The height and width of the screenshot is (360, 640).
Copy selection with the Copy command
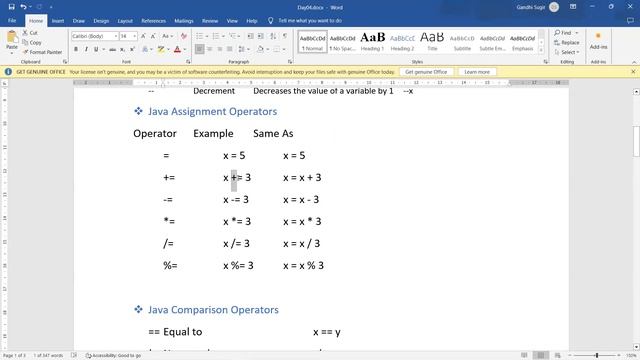tap(32, 42)
